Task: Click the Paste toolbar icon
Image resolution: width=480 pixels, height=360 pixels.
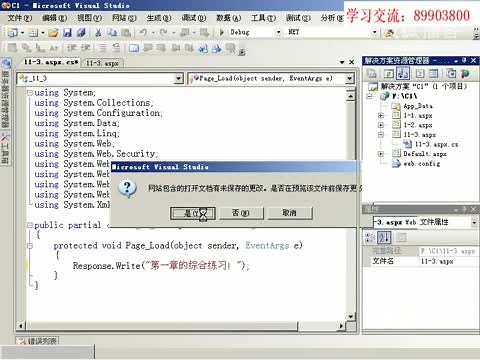Action: point(126,32)
